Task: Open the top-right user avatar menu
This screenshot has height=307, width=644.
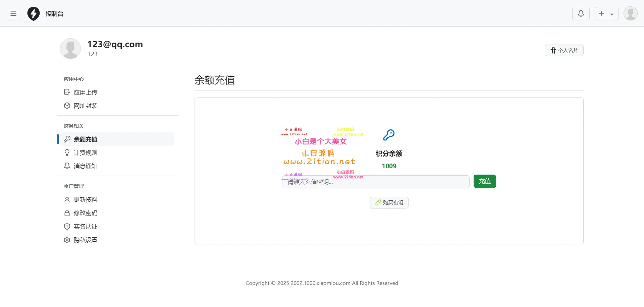Action: click(630, 14)
